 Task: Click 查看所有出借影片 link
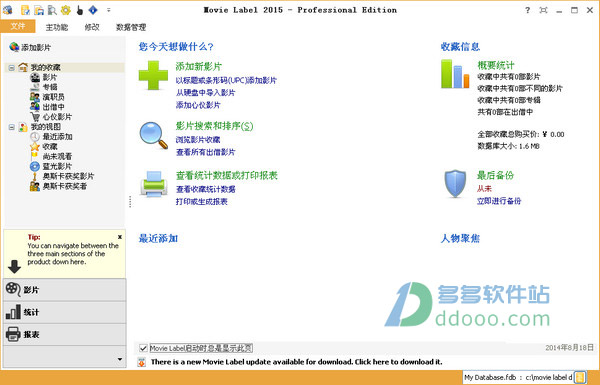pyautogui.click(x=205, y=152)
